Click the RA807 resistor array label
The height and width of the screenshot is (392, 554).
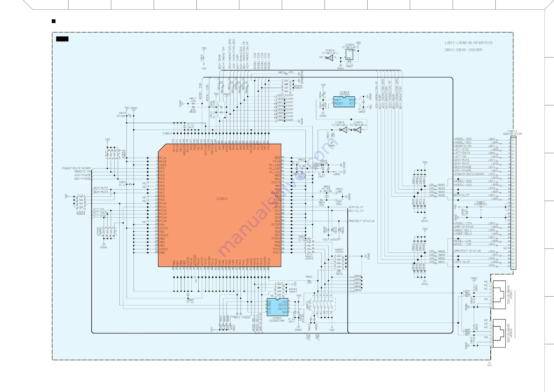(x=293, y=292)
